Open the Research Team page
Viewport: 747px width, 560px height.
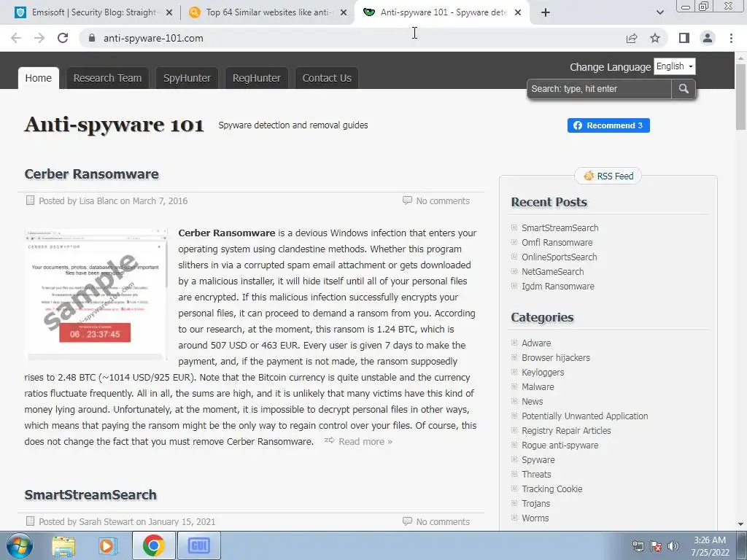point(107,78)
